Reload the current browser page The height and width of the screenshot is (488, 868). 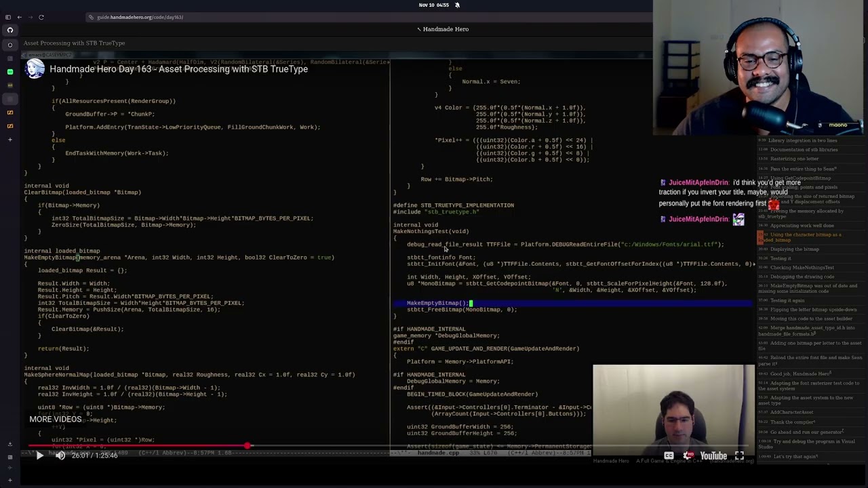tap(41, 17)
